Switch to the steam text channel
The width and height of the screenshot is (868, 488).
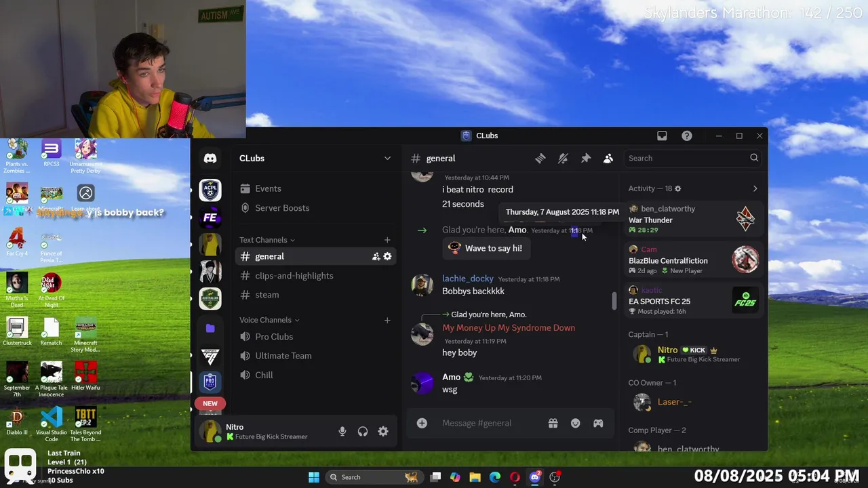pos(315,295)
